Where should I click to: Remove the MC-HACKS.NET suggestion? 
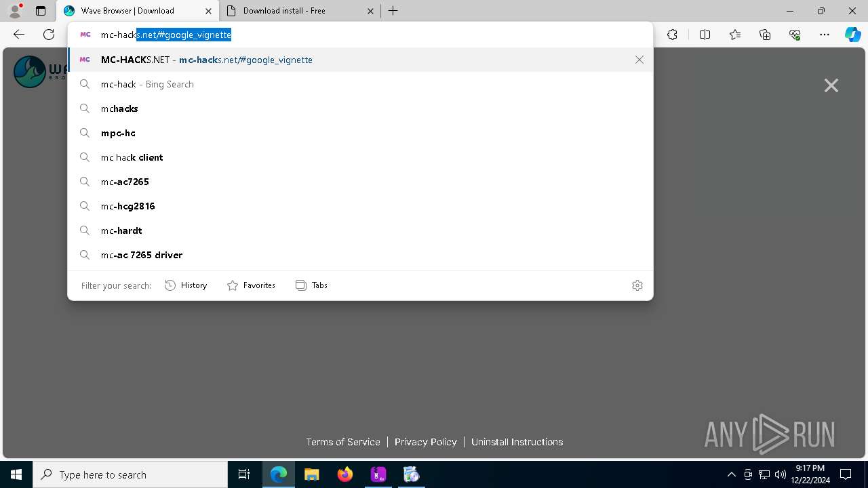tap(639, 60)
